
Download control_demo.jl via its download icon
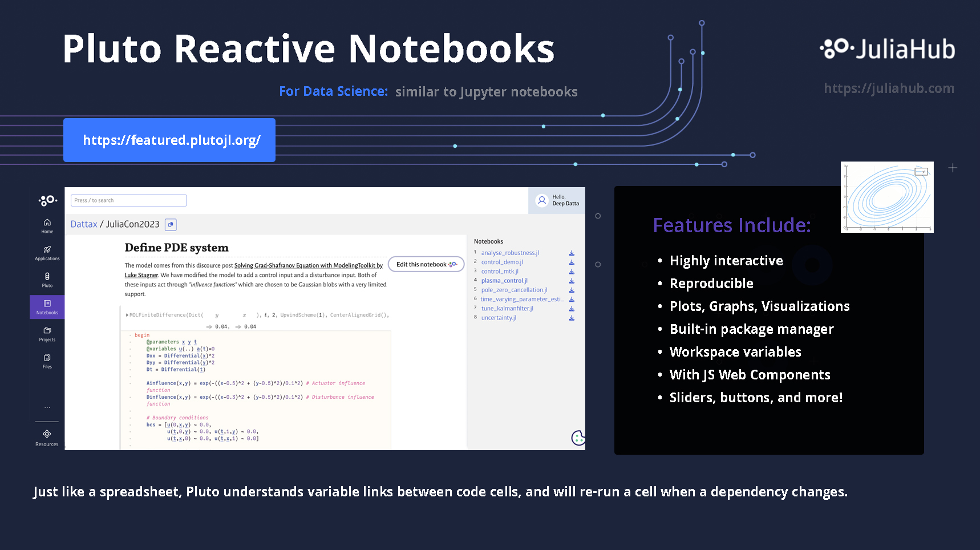[572, 262]
